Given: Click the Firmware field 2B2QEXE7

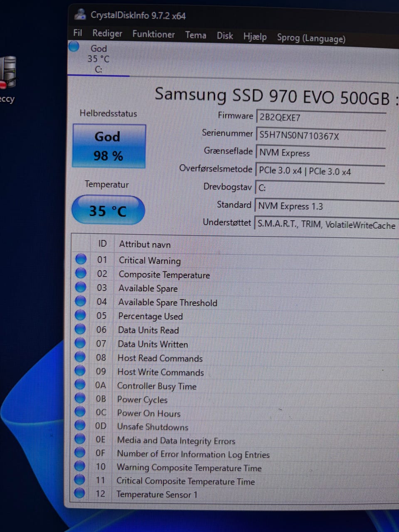Looking at the screenshot, I should (321, 118).
